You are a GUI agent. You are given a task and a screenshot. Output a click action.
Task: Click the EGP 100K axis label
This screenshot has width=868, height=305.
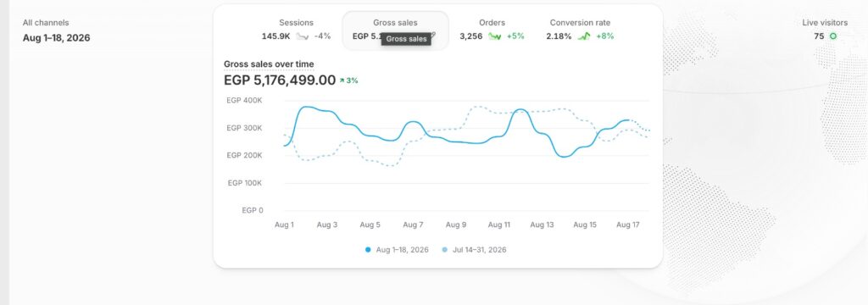[x=245, y=183]
